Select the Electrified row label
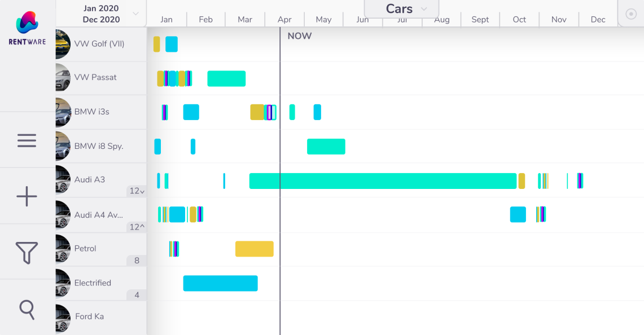The width and height of the screenshot is (644, 335). [93, 283]
